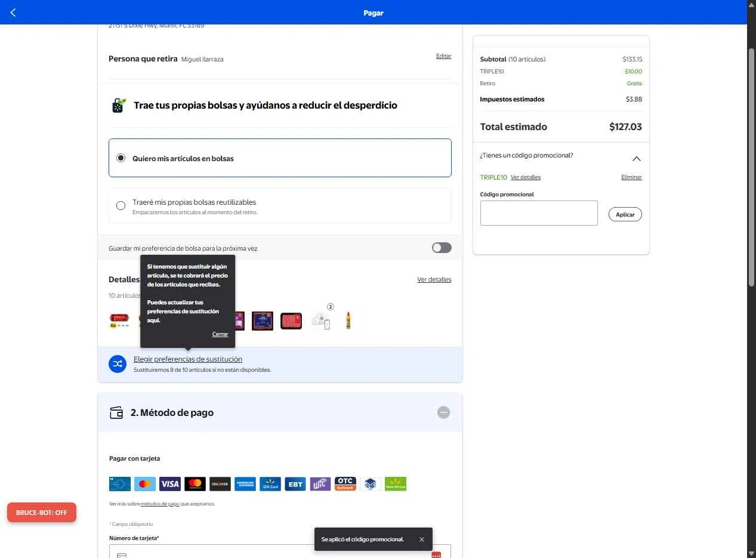Click Aplicar promo code button

pyautogui.click(x=625, y=214)
